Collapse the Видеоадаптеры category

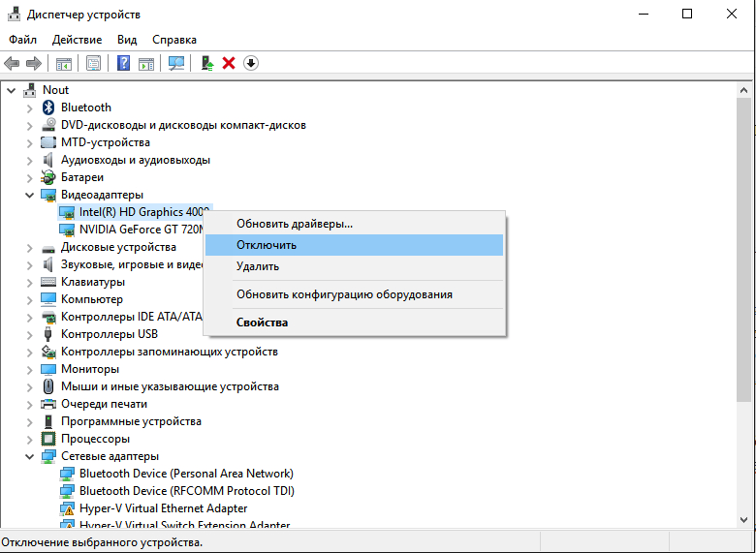click(29, 195)
